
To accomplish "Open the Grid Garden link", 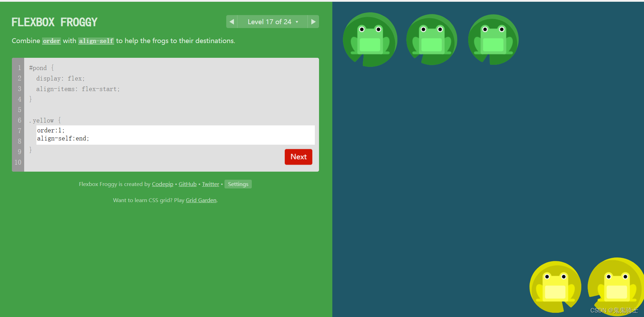I will click(x=201, y=200).
